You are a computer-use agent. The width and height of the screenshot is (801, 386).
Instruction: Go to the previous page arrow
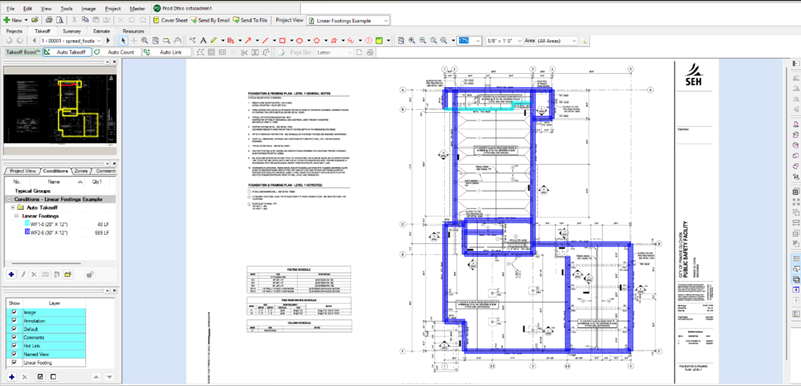pyautogui.click(x=34, y=40)
